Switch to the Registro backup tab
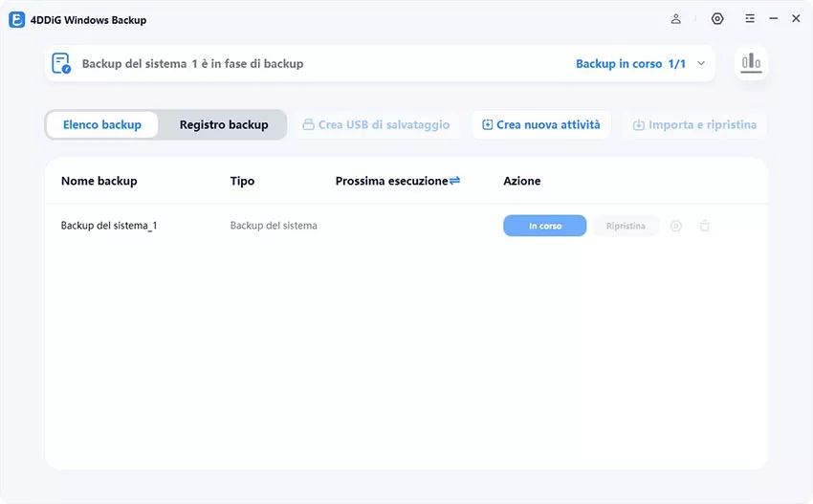 click(x=224, y=124)
